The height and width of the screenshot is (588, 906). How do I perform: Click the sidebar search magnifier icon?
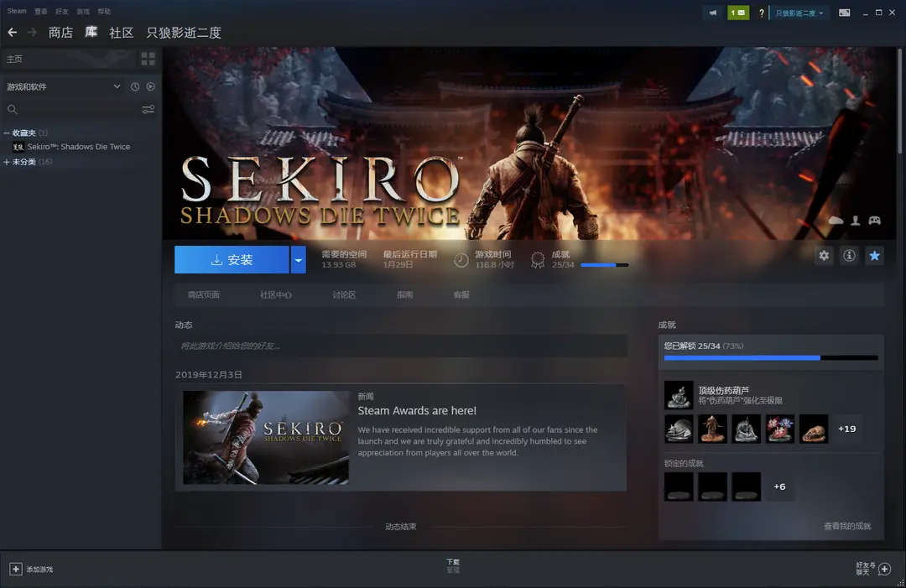point(12,109)
